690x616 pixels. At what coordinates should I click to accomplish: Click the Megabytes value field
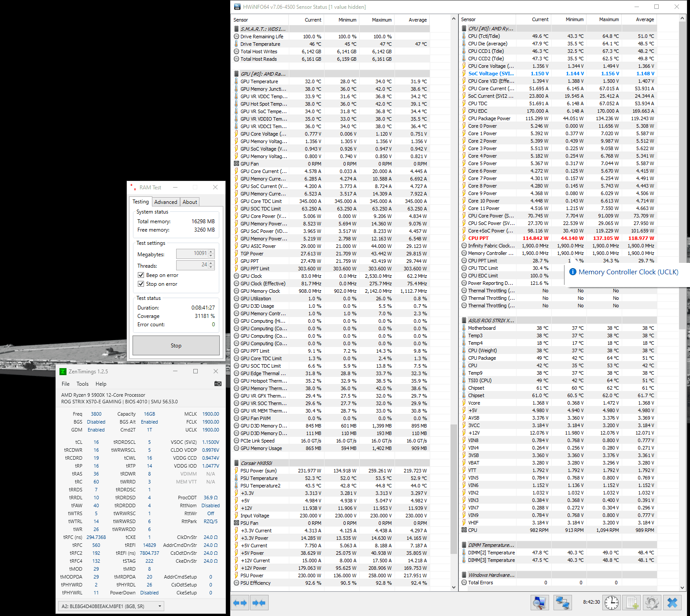coord(192,254)
